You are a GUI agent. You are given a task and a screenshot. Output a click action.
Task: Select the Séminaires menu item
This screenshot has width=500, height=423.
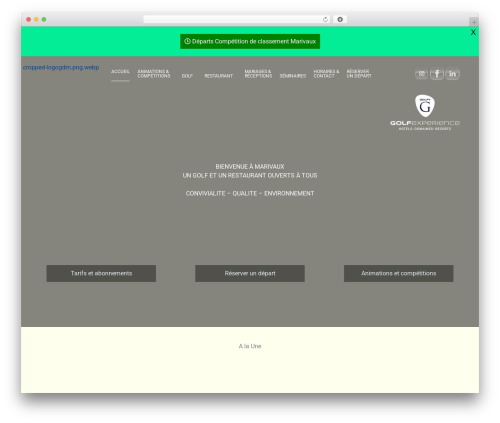[x=293, y=76]
